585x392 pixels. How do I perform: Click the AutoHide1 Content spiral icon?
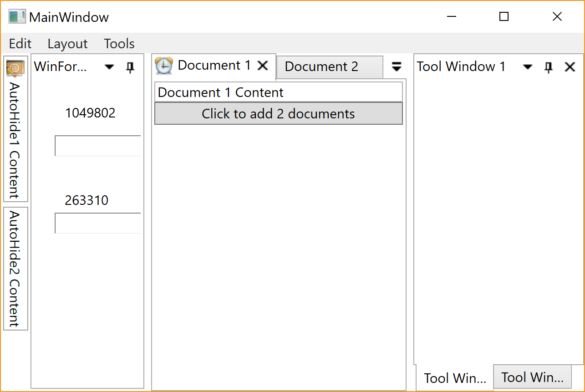pos(15,68)
